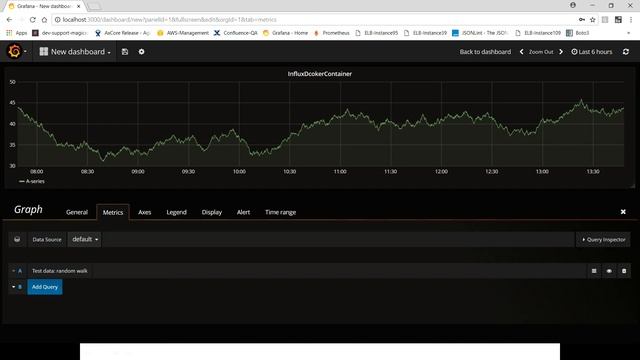Delete query A with trash icon
This screenshot has height=360, width=640.
click(x=624, y=271)
